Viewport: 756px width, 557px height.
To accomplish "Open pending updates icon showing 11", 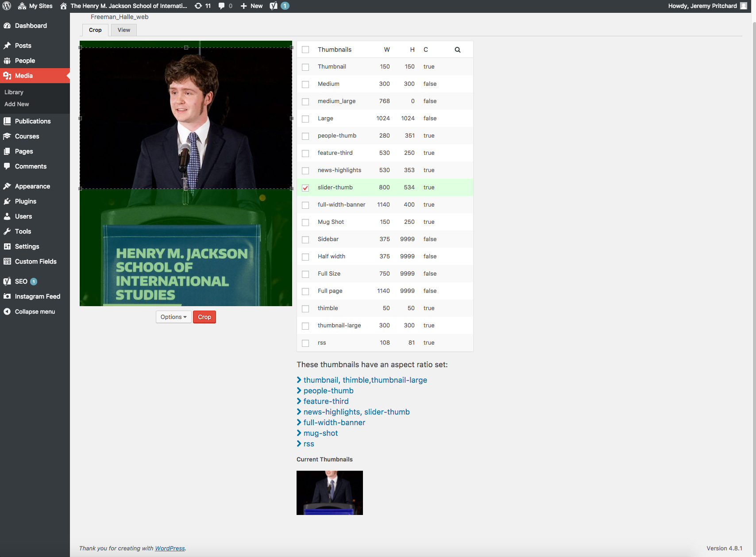I will [198, 6].
